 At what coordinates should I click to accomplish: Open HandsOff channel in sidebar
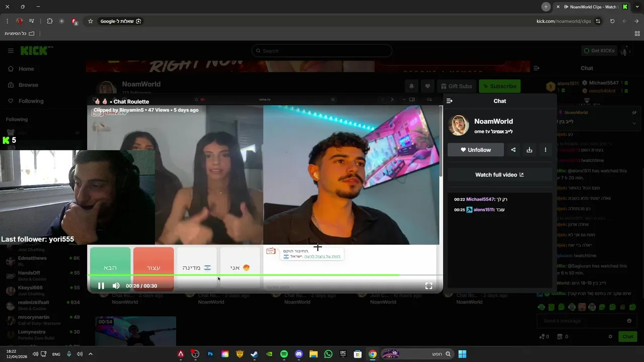tap(42, 276)
